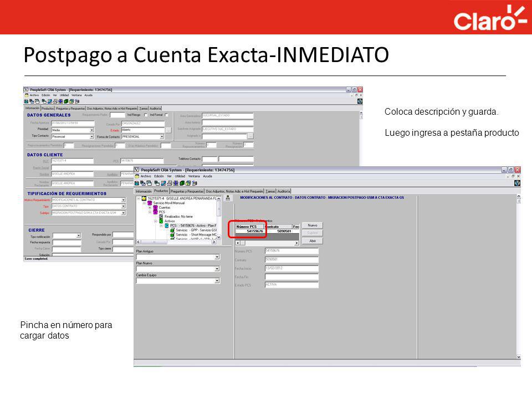Click the ellipsis button next to Asignado a field
The image size is (532, 399).
coord(250,136)
